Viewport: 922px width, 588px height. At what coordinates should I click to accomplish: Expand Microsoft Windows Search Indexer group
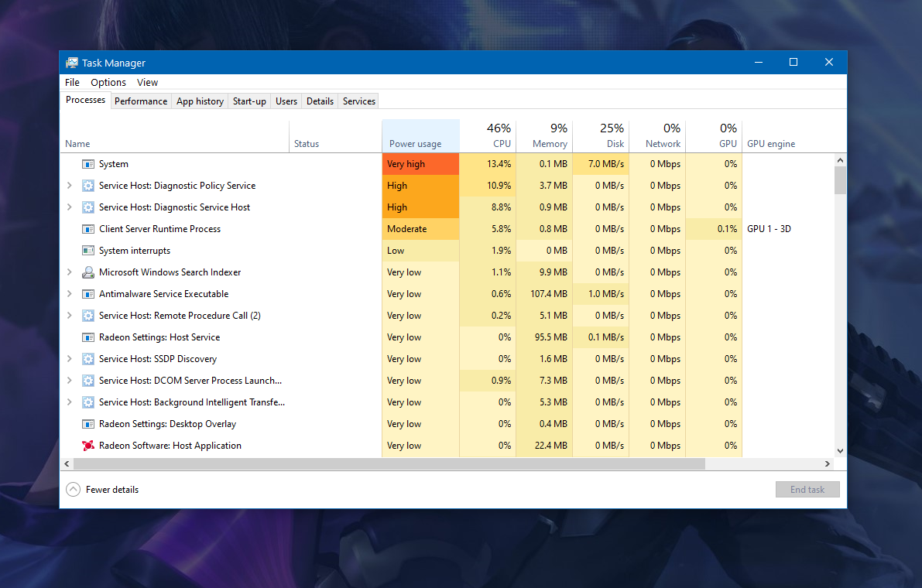tap(70, 272)
